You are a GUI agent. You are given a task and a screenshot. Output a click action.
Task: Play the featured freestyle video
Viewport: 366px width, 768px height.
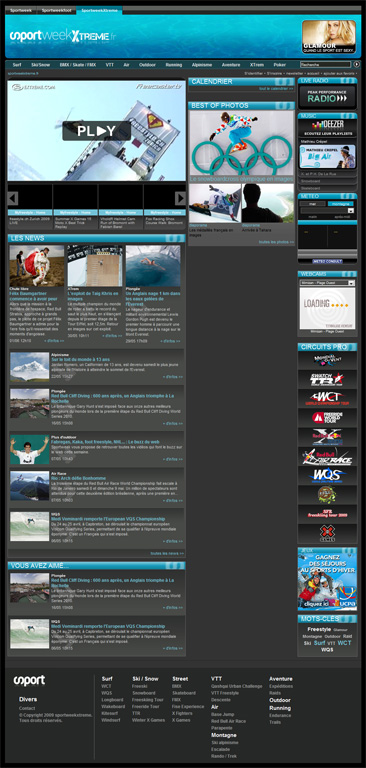click(x=97, y=131)
